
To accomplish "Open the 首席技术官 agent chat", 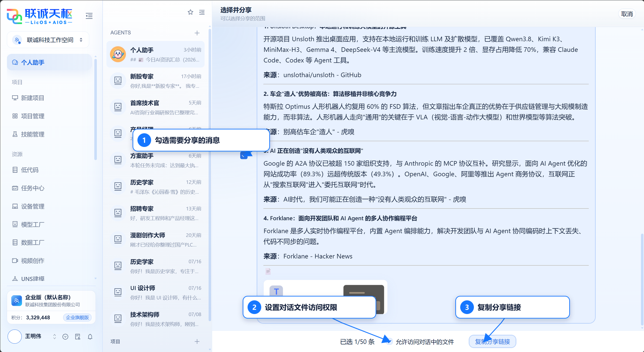I will point(156,107).
